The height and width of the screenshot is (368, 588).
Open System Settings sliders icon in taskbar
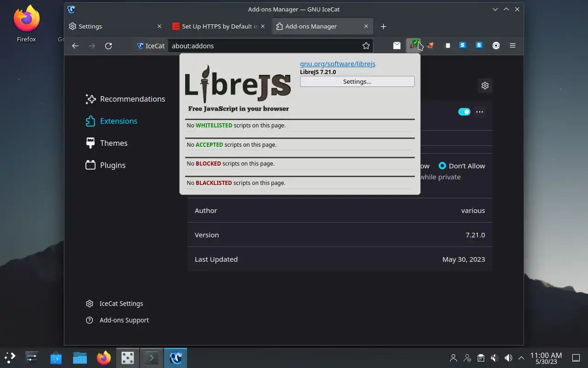click(x=32, y=357)
